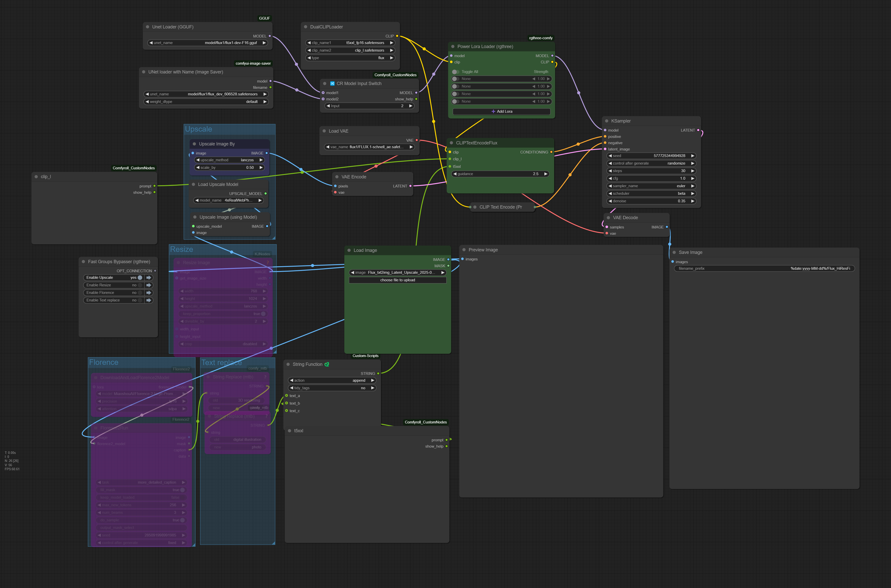The width and height of the screenshot is (891, 588).
Task: Click choose file to upload button
Action: [x=397, y=280]
